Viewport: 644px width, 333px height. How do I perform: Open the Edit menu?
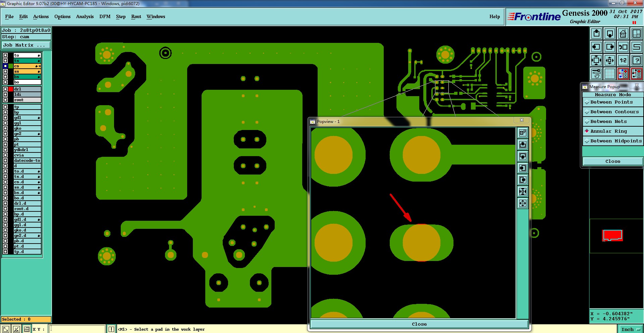(x=23, y=16)
